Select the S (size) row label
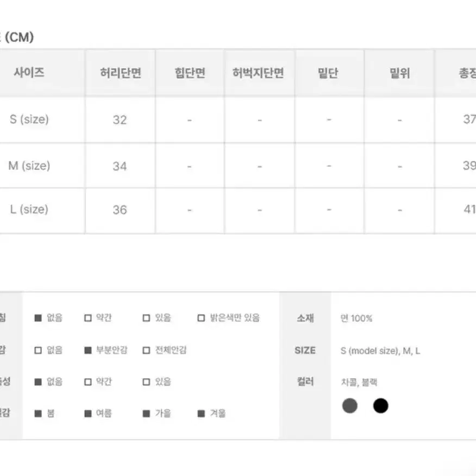476x476 pixels. click(29, 120)
